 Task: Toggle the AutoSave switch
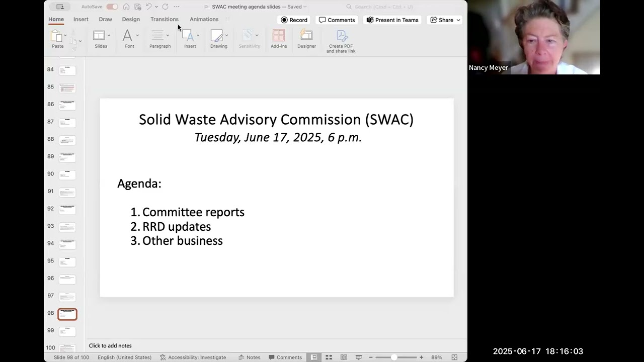pos(112,7)
